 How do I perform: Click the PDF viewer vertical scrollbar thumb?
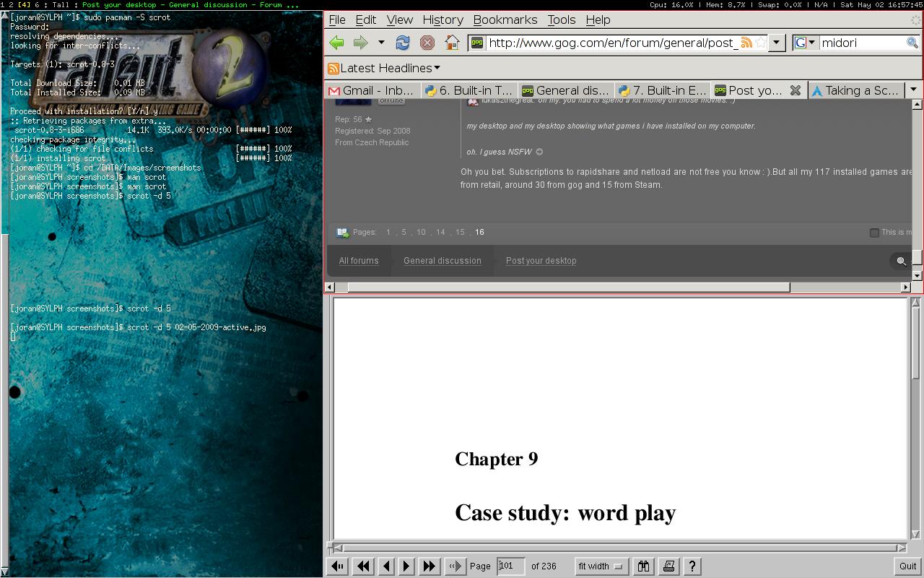click(917, 342)
